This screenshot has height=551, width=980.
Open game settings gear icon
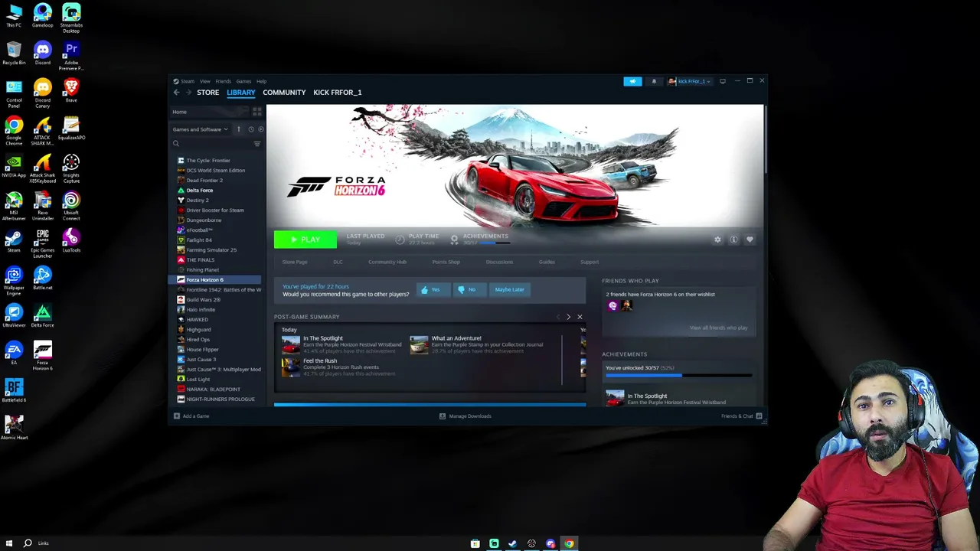[717, 240]
